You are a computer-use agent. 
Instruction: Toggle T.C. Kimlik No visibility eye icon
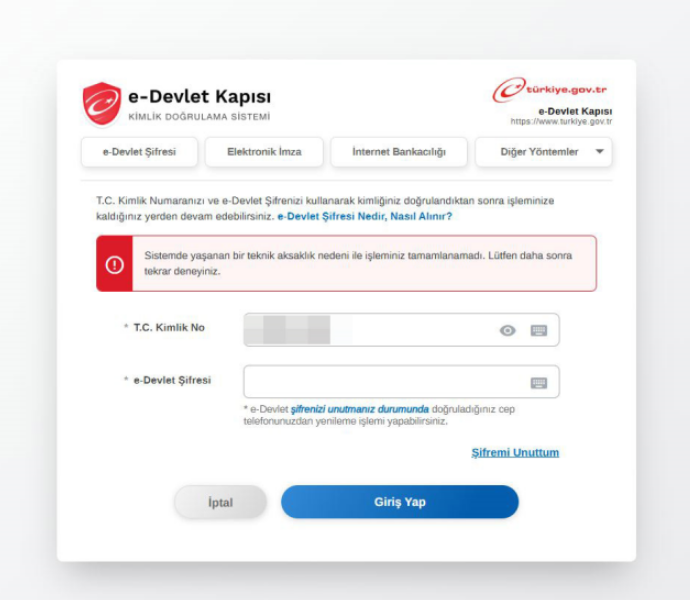[x=507, y=330]
